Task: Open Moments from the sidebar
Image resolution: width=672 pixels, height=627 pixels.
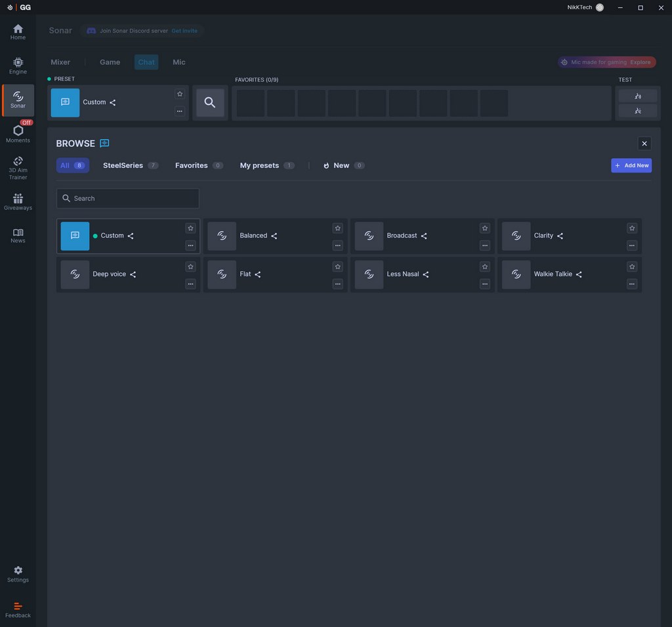Action: (18, 134)
